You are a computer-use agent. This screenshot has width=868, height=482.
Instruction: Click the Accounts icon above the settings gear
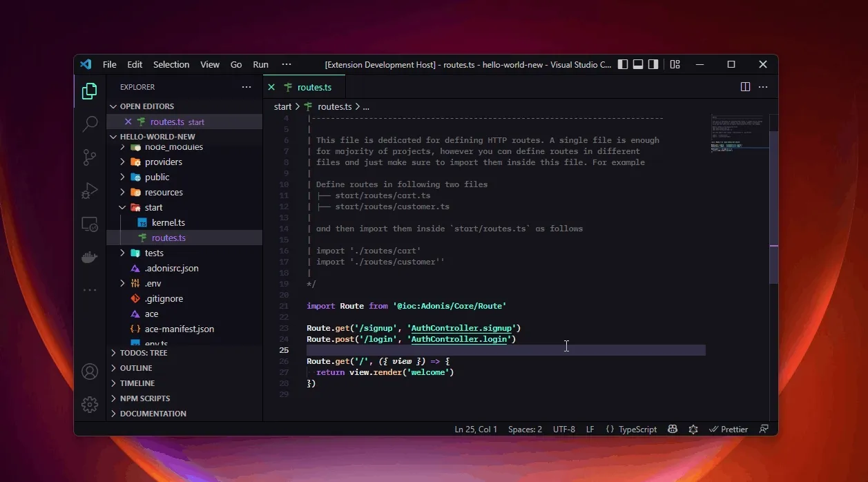90,372
